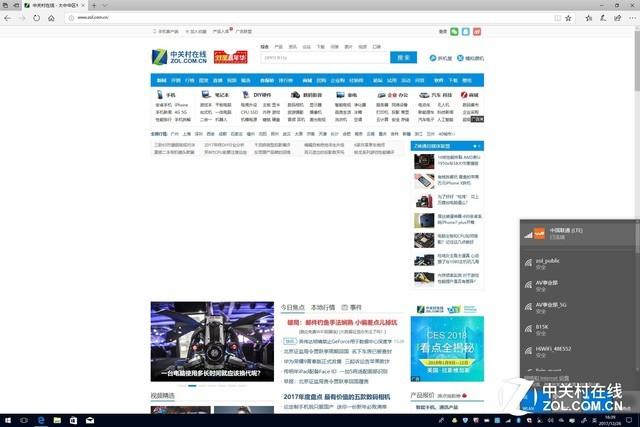The width and height of the screenshot is (640, 427).
Task: Open the Edge icon on the taskbar
Action: (x=41, y=420)
